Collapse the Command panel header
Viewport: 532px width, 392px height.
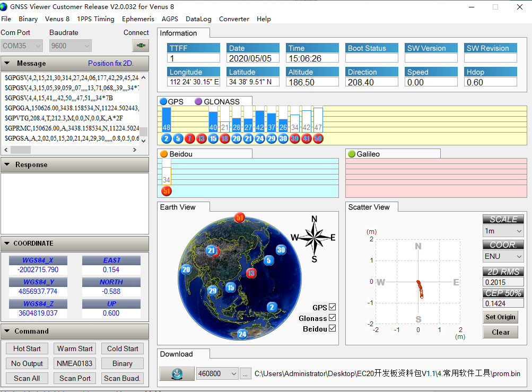point(75,331)
